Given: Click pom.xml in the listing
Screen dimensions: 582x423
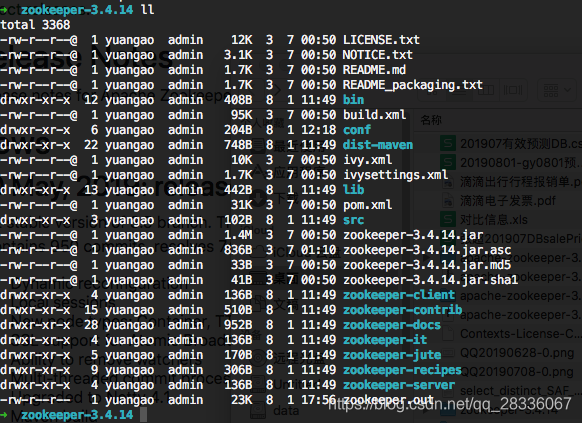Looking at the screenshot, I should click(367, 205).
